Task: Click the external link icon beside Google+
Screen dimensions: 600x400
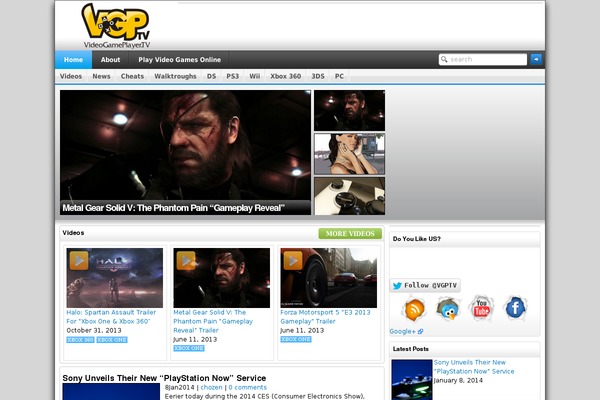Action: click(420, 331)
